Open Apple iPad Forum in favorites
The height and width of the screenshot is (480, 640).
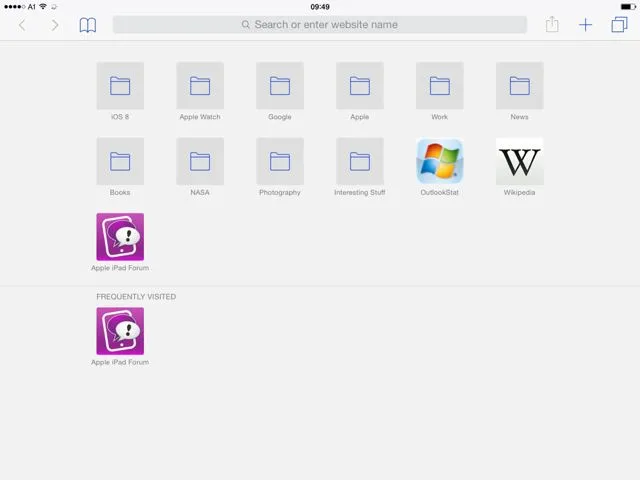(120, 237)
